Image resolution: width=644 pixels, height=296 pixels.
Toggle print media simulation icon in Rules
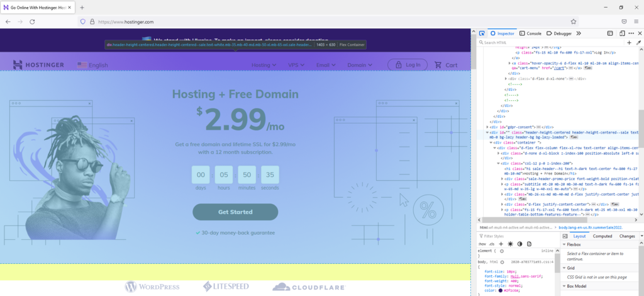click(x=529, y=244)
